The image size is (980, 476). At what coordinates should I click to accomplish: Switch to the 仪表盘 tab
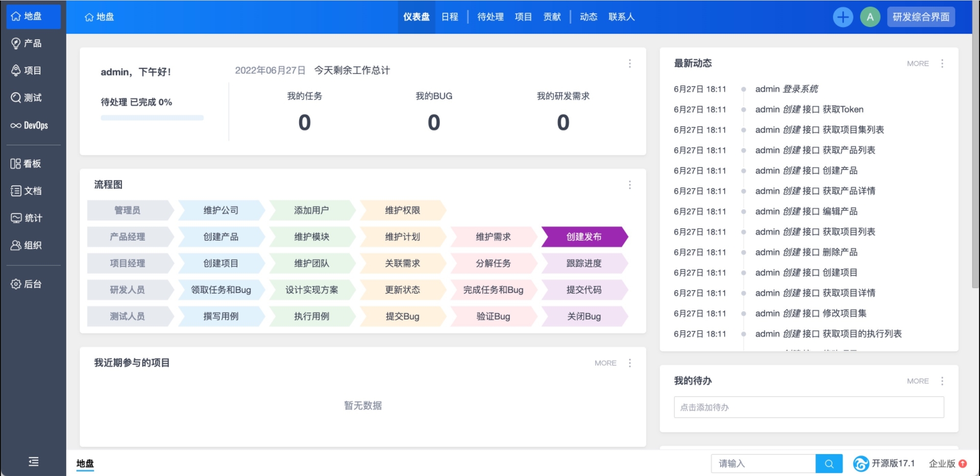(416, 17)
